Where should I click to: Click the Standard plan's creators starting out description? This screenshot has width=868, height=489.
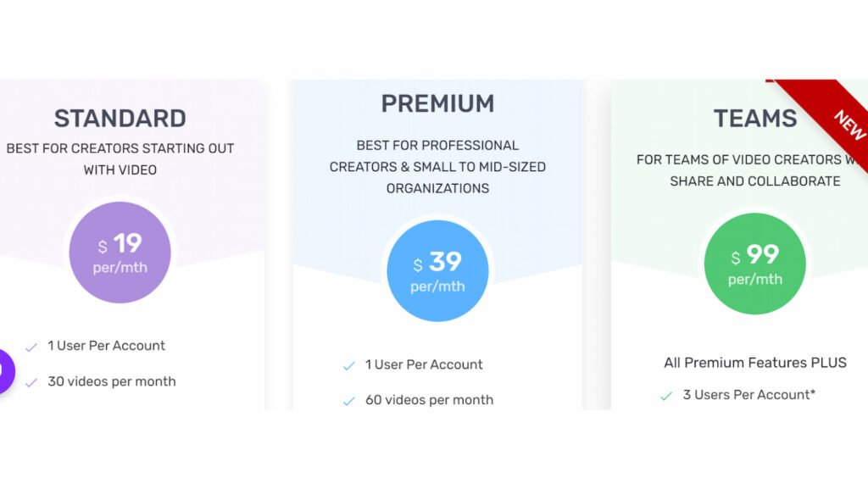[120, 158]
